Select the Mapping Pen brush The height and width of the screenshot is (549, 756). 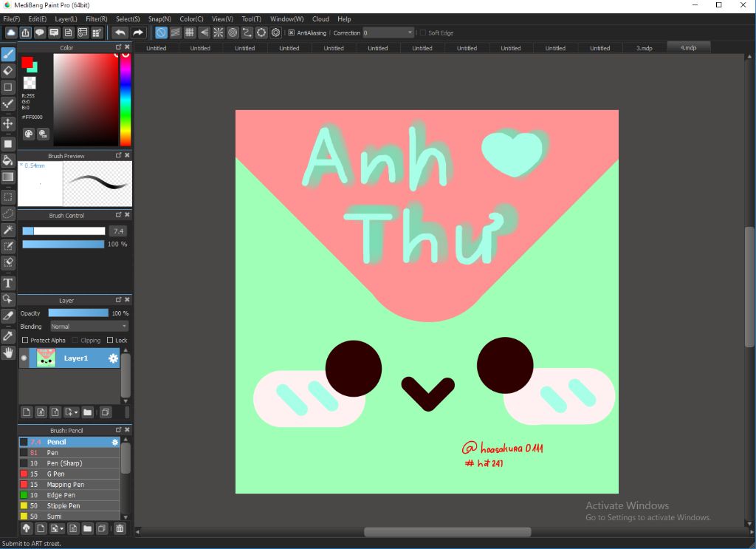point(69,485)
